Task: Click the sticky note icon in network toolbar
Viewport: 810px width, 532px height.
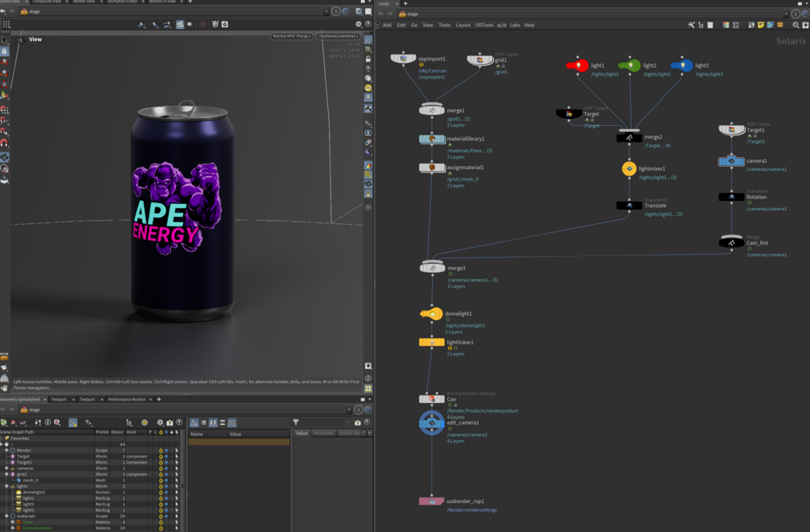Action: tap(761, 25)
